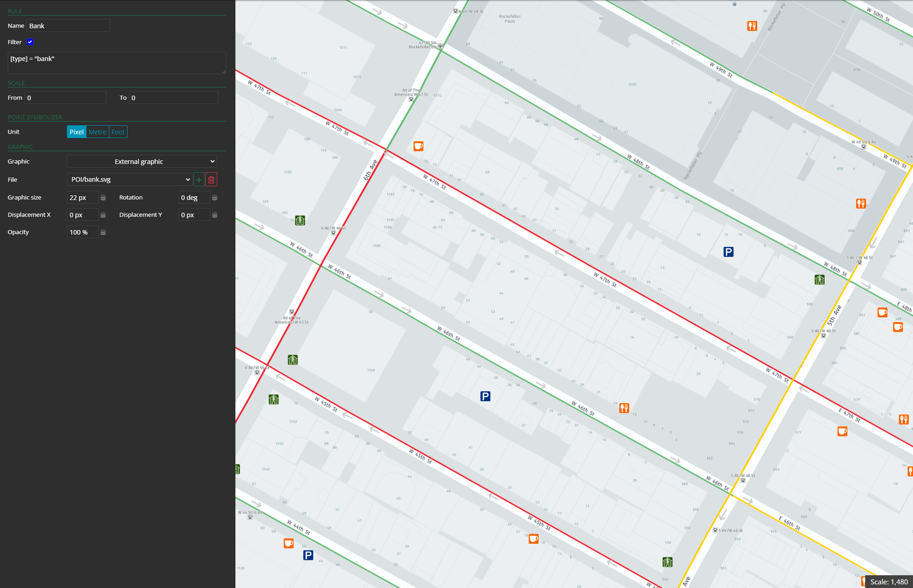Open the POI/bank.svg file dropdown
This screenshot has height=588, width=913.
coord(130,180)
